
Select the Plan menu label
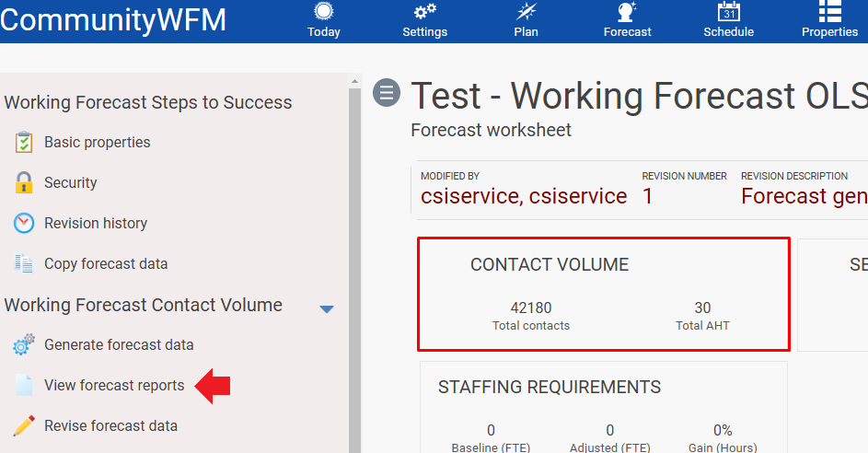[526, 32]
